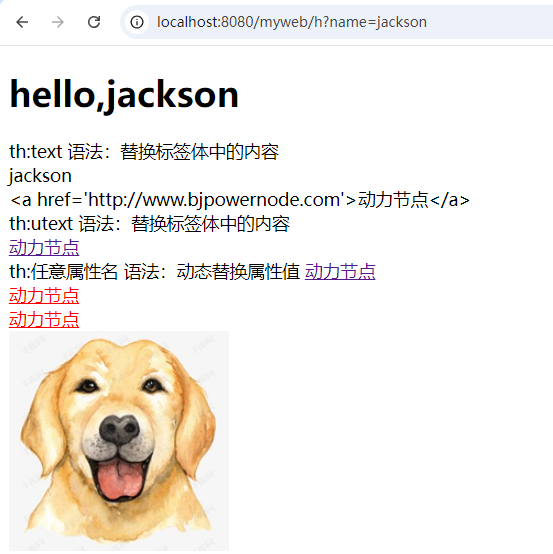Click the escaped <a href='http://www.bjpowernode.com'> text line
This screenshot has width=553, height=554.
tap(240, 200)
